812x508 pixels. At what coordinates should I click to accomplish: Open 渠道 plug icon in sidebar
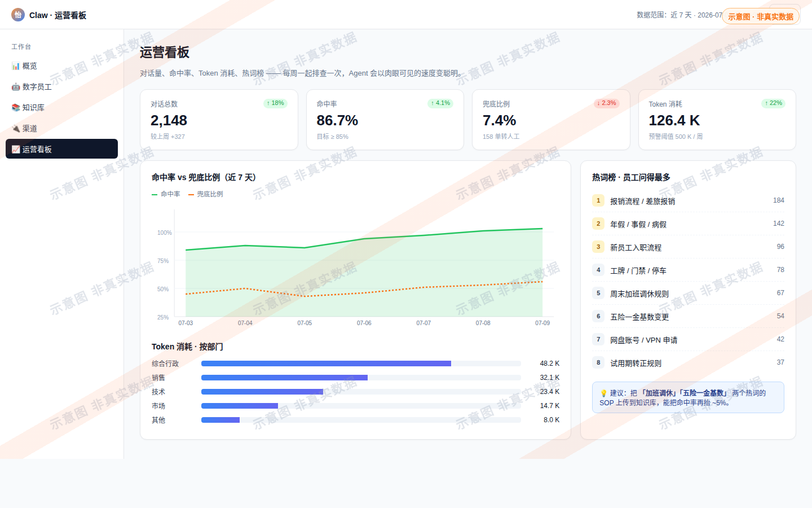tap(16, 129)
